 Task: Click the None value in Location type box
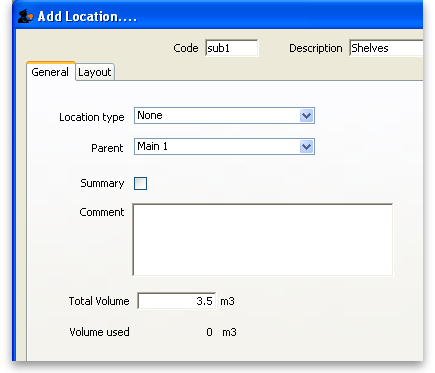click(150, 115)
